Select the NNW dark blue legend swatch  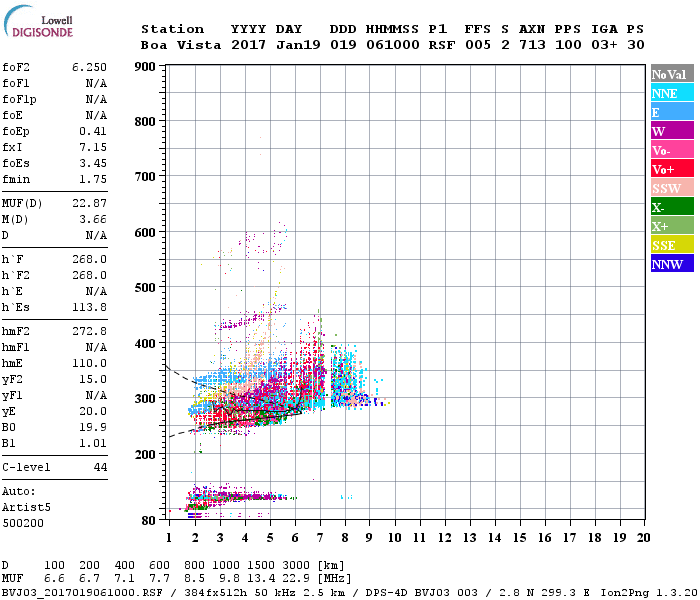pyautogui.click(x=672, y=263)
